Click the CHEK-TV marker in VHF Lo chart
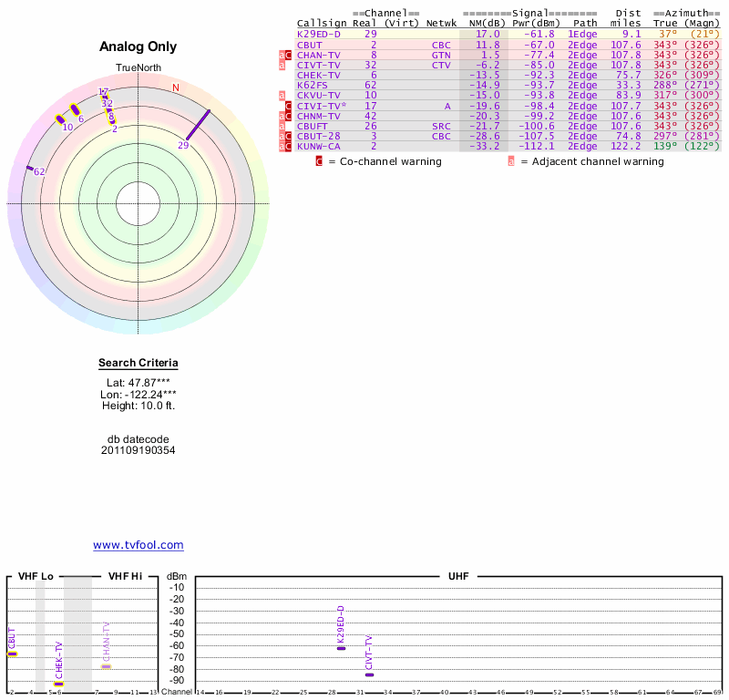Image resolution: width=729 pixels, height=700 pixels. (x=58, y=684)
